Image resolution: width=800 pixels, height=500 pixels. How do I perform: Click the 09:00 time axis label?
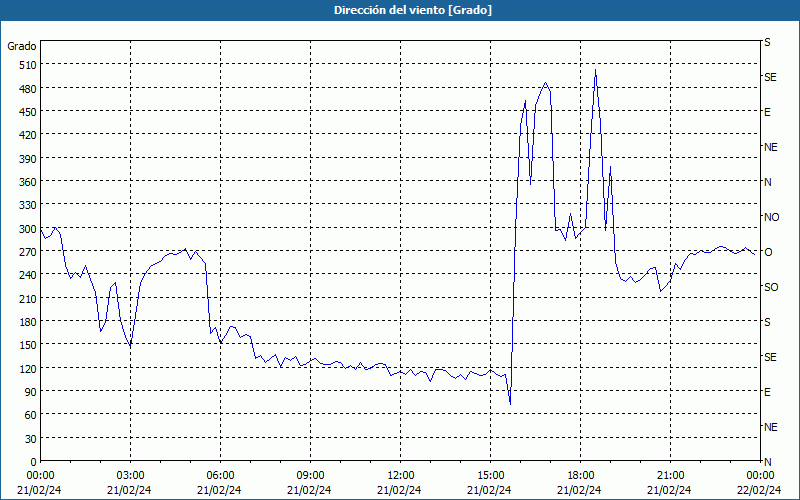click(x=310, y=476)
